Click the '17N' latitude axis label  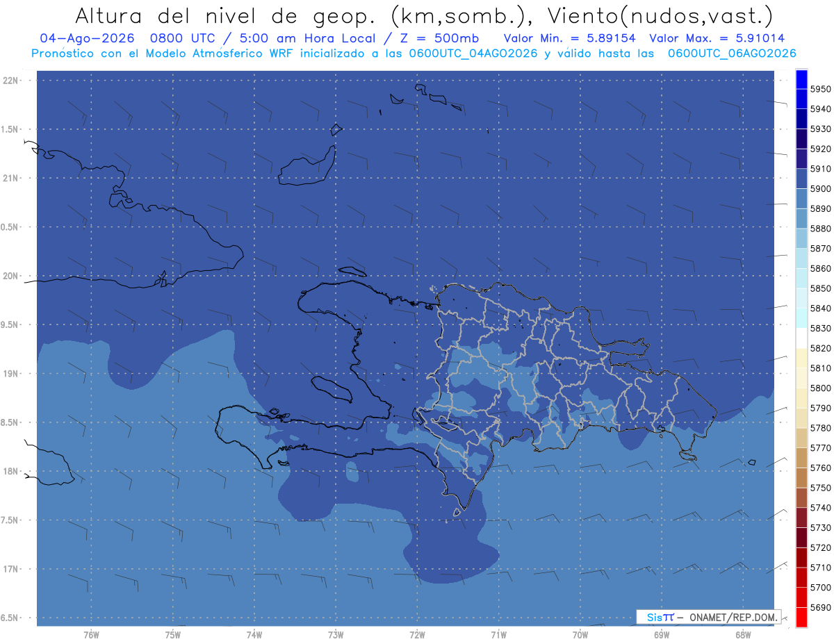[10, 569]
